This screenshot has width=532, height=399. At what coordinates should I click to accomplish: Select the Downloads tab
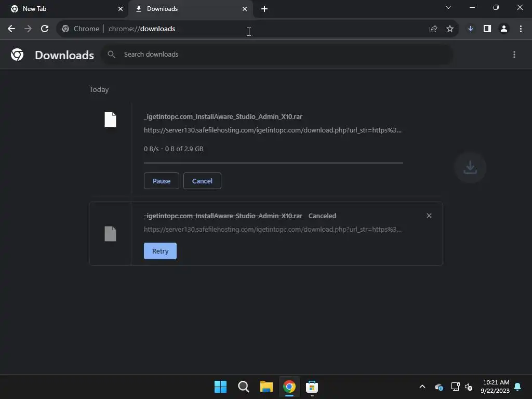tap(190, 9)
